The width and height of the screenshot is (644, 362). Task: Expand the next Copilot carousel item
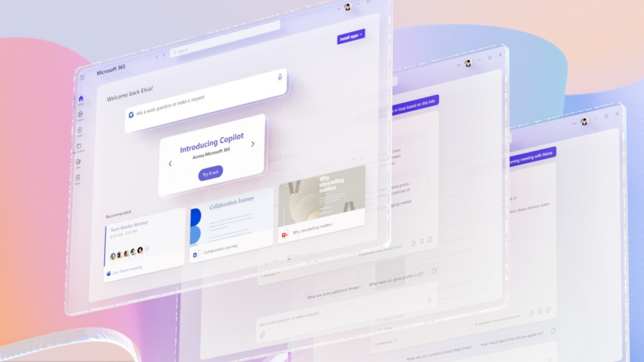[x=253, y=144]
